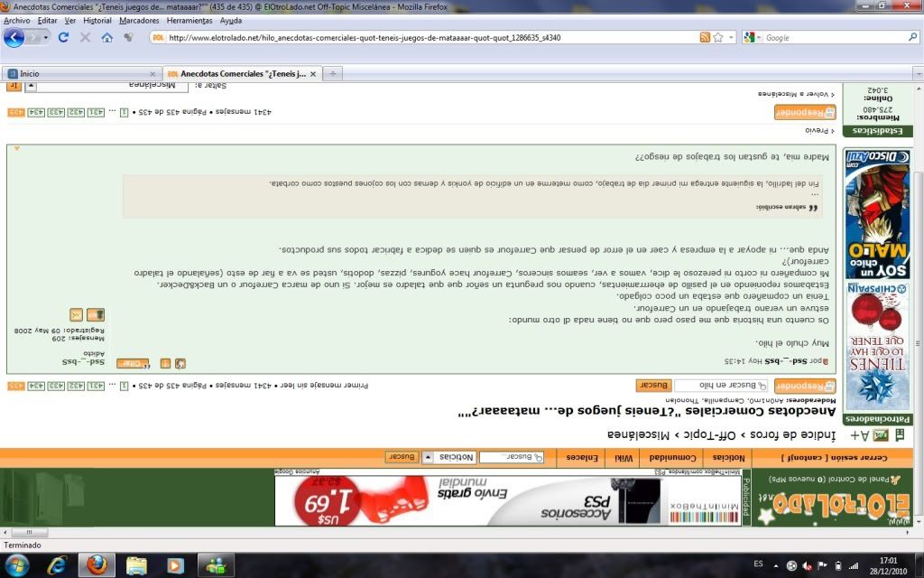
Task: Click the grid layout icon near Patrocinadores
Action: coord(900,435)
